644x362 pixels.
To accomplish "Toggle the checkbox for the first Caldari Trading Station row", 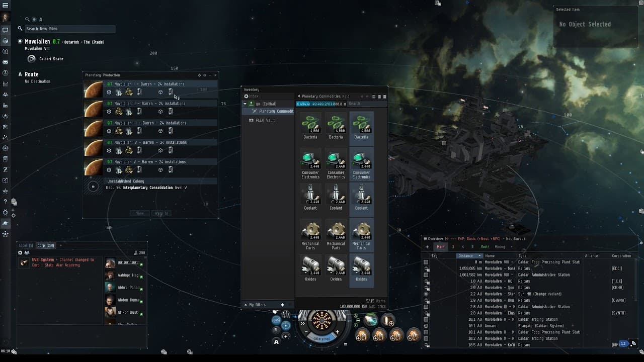I will click(x=426, y=319).
